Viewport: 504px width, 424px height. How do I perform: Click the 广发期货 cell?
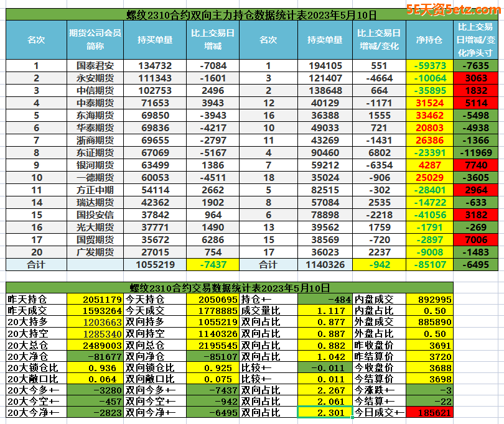[95, 252]
